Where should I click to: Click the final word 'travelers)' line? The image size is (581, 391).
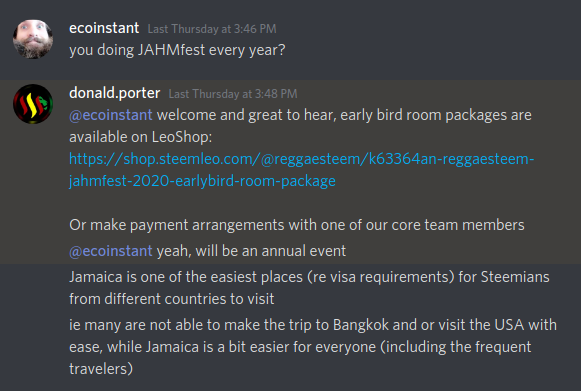click(101, 369)
